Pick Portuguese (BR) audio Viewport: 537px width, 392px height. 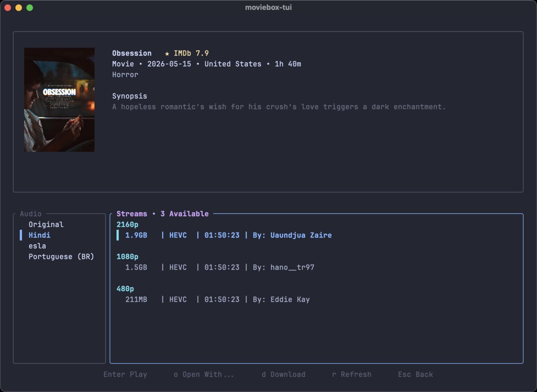click(x=61, y=257)
